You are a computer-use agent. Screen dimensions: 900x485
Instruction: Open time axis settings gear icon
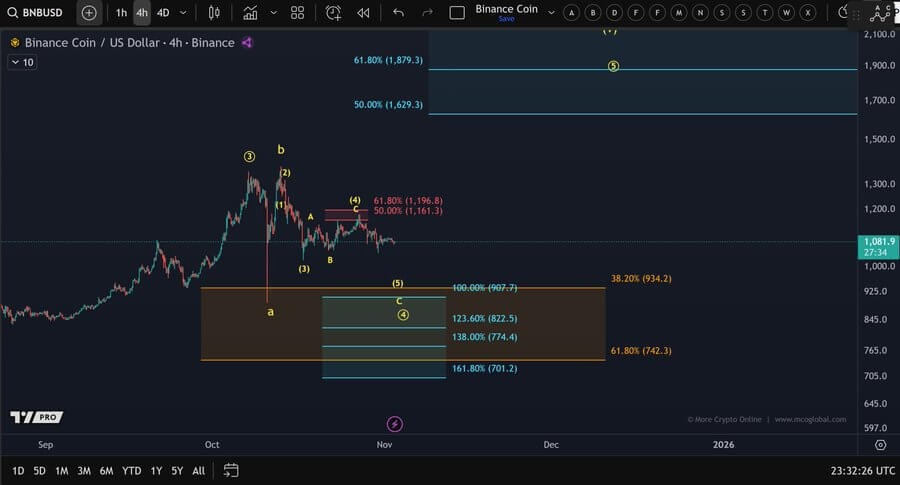coord(880,444)
